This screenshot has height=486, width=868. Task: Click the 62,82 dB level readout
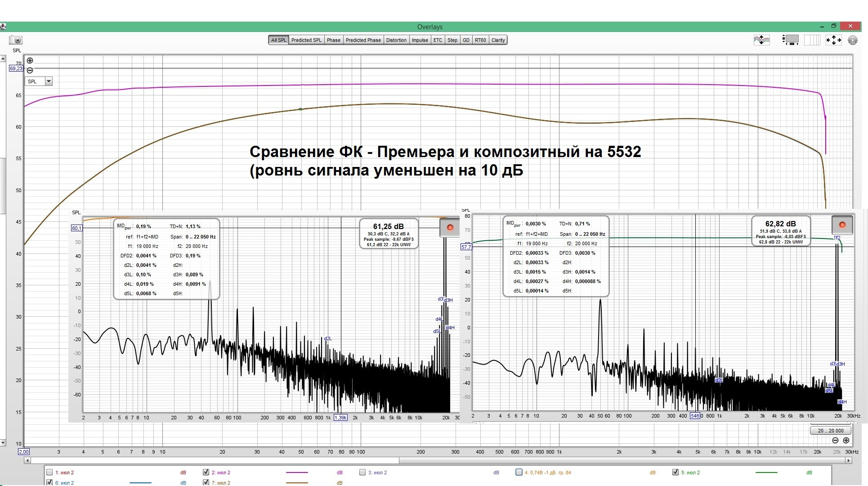(780, 224)
